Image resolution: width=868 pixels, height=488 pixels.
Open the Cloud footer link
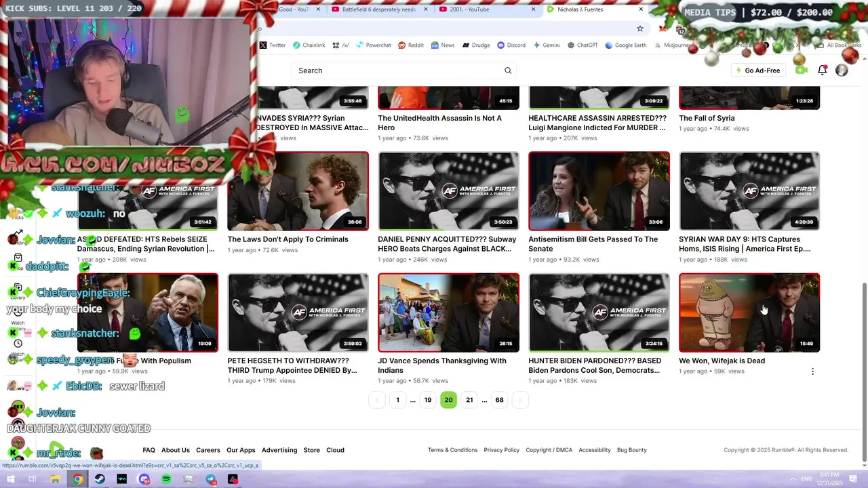pyautogui.click(x=335, y=450)
